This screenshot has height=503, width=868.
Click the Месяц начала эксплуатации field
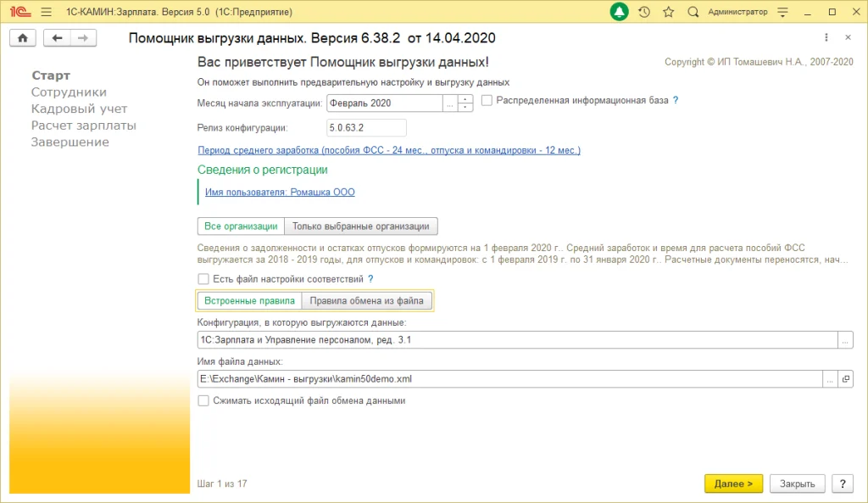[x=385, y=103]
